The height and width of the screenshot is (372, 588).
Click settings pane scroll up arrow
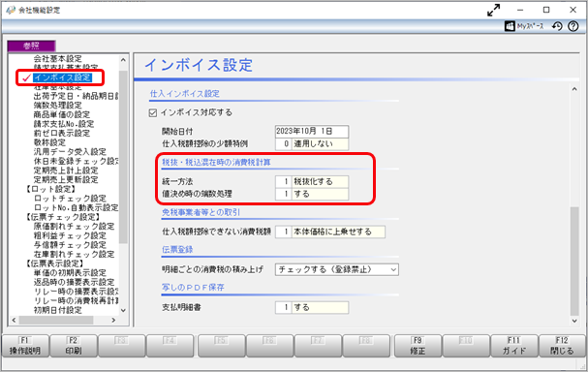click(574, 89)
